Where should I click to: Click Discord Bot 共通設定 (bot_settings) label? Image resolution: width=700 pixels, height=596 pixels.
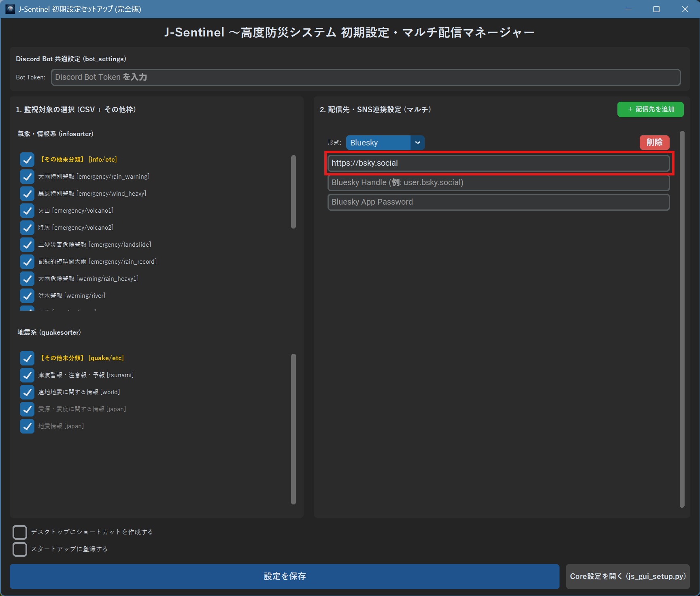point(71,59)
